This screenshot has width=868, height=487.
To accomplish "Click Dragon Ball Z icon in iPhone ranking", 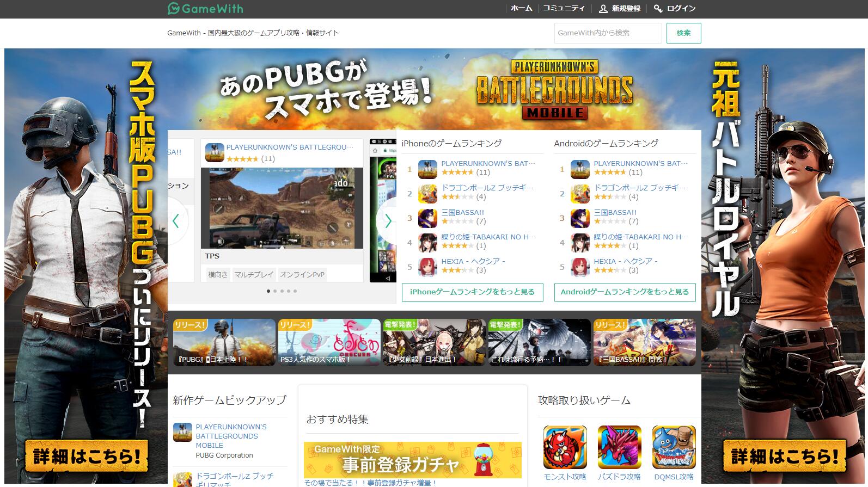I will pos(427,194).
